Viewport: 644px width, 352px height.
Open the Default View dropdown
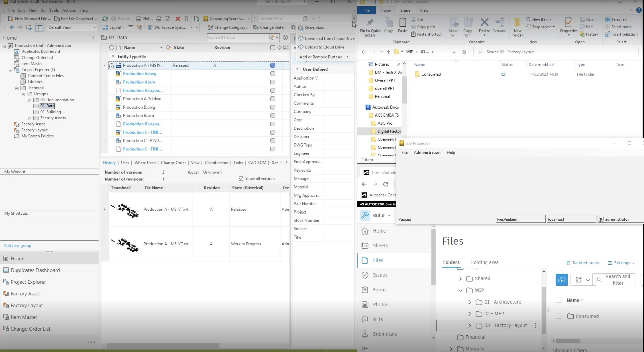click(95, 27)
